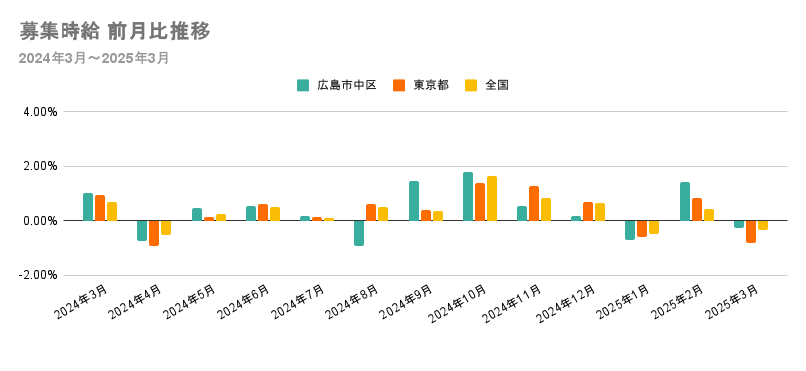Screen dimensions: 806x371
Task: Click the subtitle 2024年3月～2025年3月
Action: click(94, 58)
